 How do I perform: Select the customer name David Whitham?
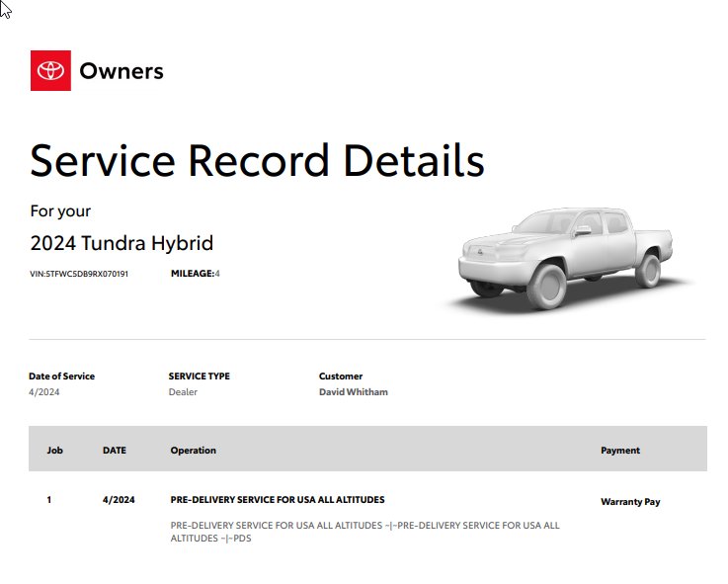click(x=354, y=392)
